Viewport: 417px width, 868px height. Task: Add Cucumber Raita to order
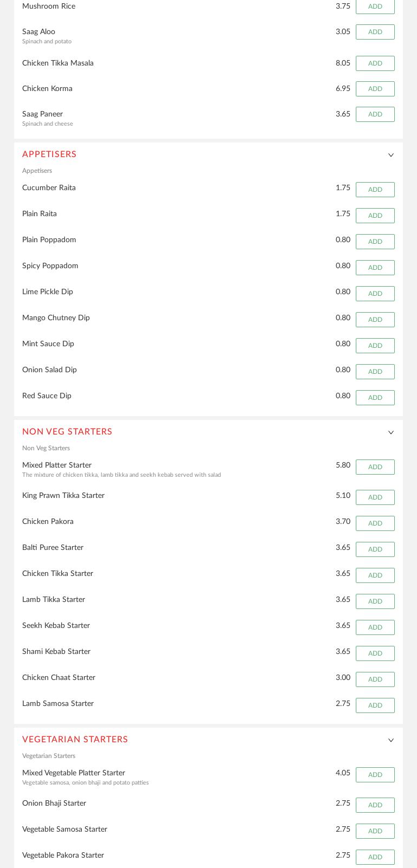point(375,190)
